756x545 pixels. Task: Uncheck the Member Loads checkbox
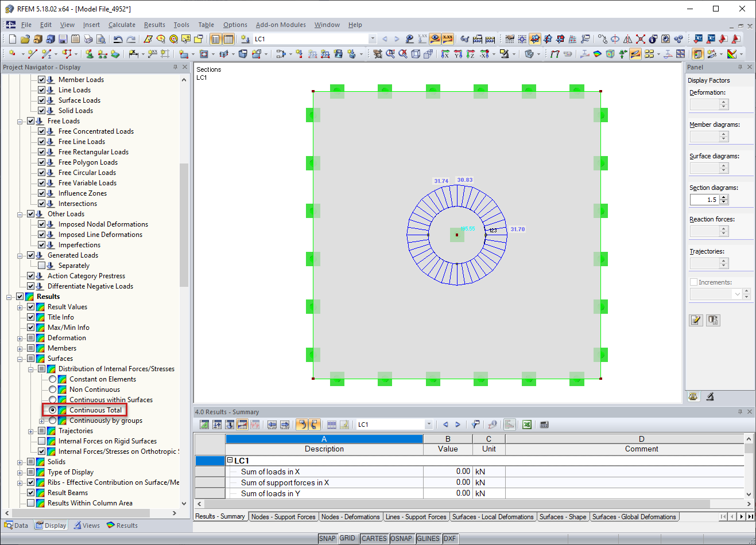pyautogui.click(x=41, y=80)
